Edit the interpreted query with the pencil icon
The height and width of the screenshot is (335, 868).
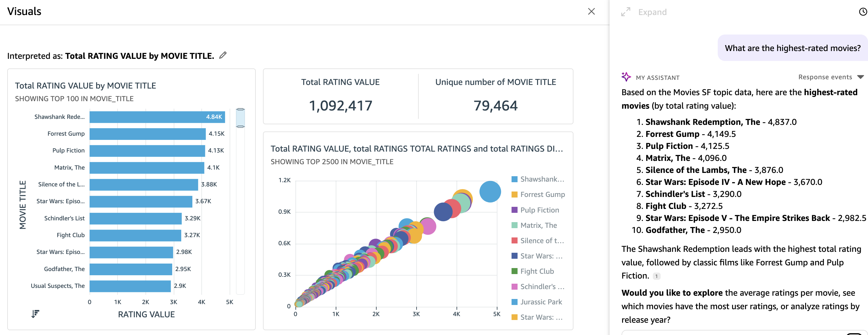click(x=223, y=55)
